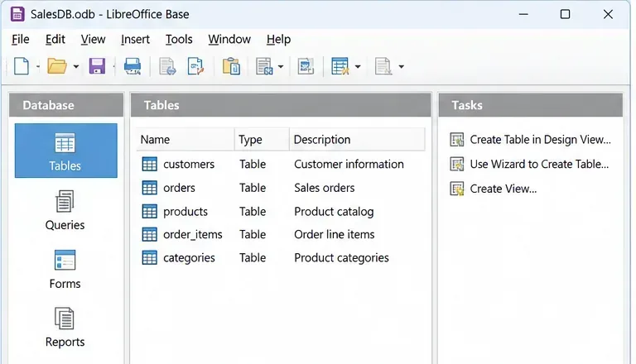This screenshot has height=364, width=636.
Task: Click the icon next to Use Wizard to Create Table
Action: (457, 164)
